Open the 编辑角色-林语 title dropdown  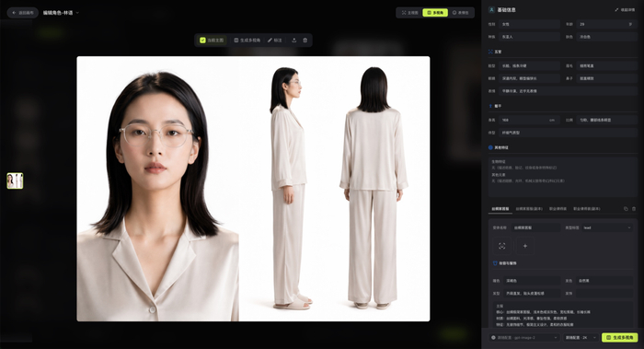click(61, 13)
